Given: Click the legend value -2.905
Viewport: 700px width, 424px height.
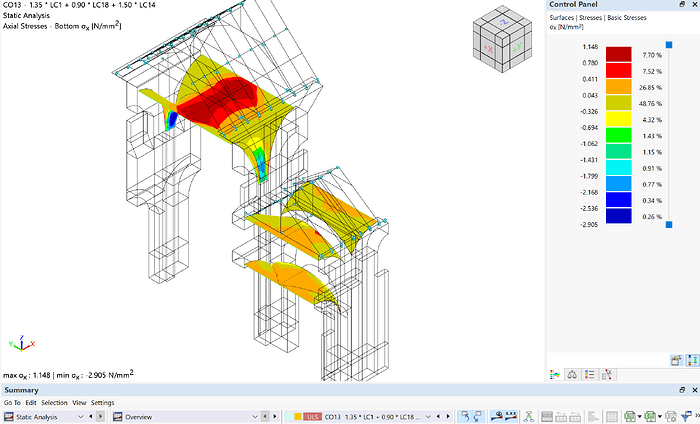Looking at the screenshot, I should click(x=589, y=224).
